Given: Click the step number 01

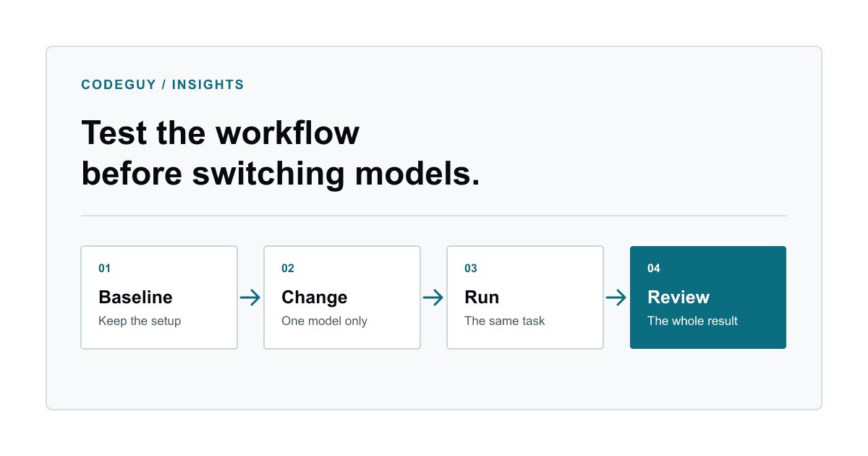Looking at the screenshot, I should 105,269.
